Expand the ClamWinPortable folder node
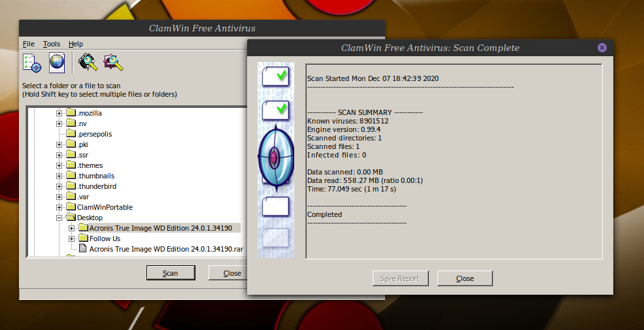 click(x=59, y=207)
